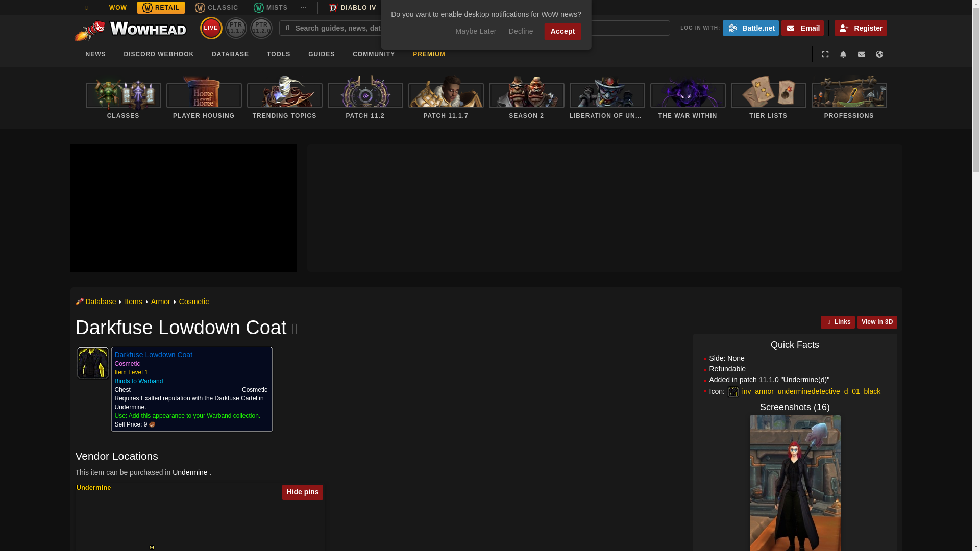Go to Items breadcrumb

pyautogui.click(x=133, y=302)
